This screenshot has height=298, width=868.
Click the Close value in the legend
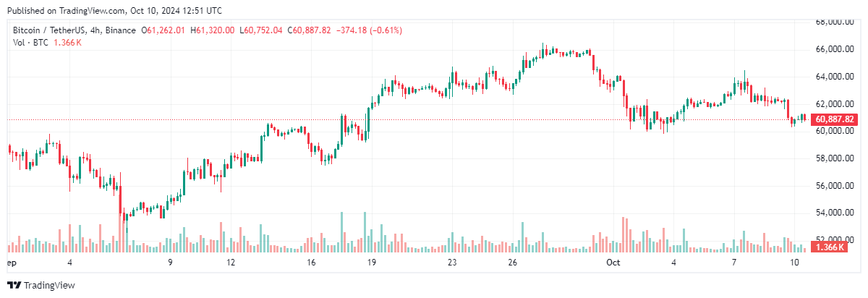310,30
